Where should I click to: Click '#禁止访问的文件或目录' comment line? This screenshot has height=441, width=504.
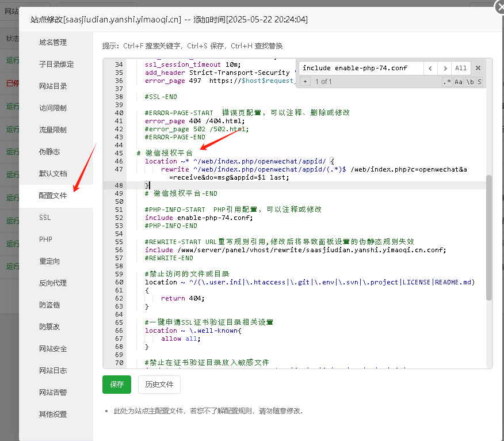tap(187, 274)
